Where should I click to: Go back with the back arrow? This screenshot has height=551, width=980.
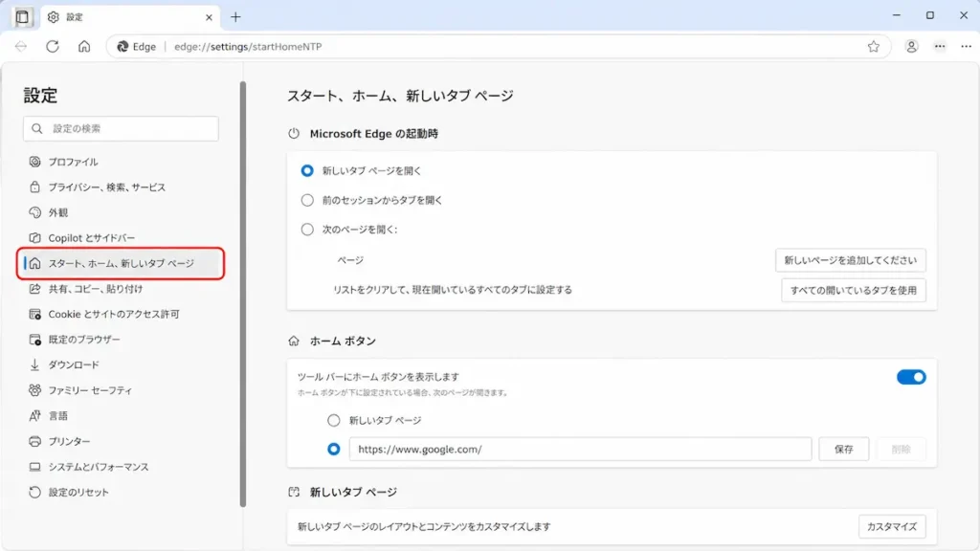[21, 46]
